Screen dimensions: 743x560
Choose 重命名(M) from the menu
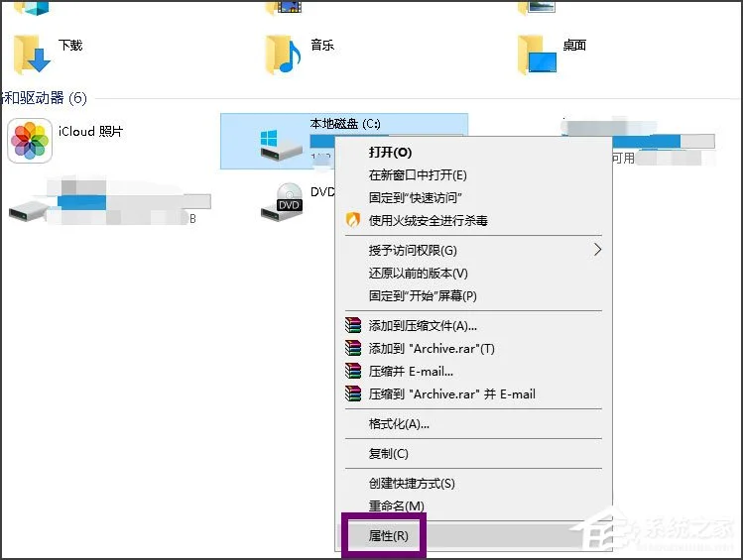click(473, 506)
